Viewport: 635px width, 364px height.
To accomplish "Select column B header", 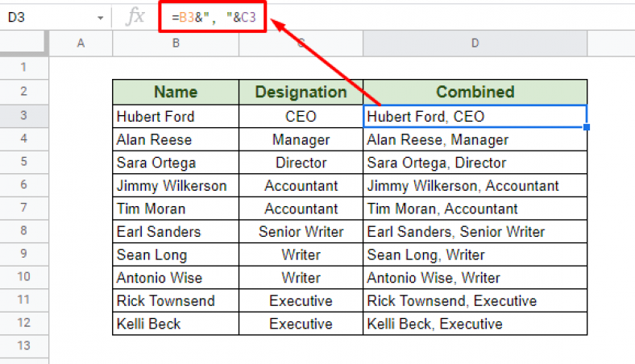I will (x=176, y=43).
